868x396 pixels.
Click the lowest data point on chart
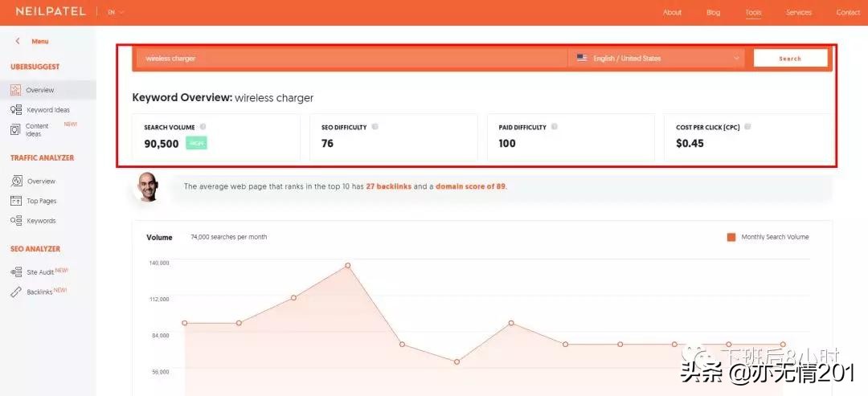[457, 361]
